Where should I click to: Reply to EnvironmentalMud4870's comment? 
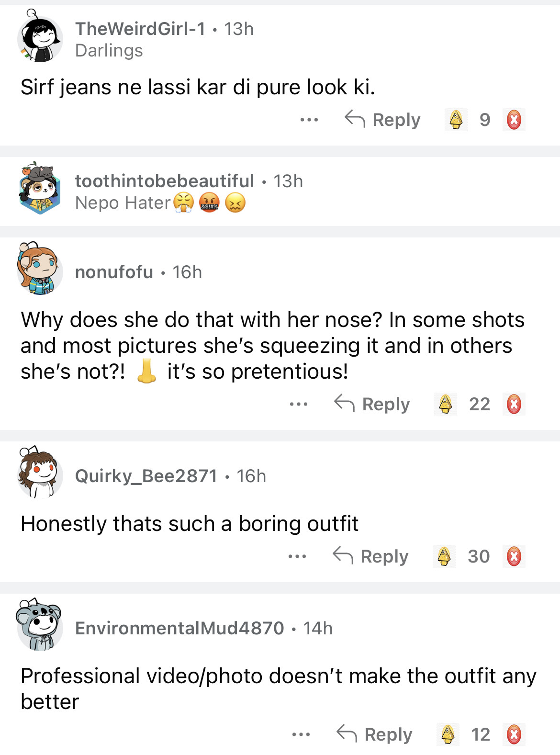[374, 734]
